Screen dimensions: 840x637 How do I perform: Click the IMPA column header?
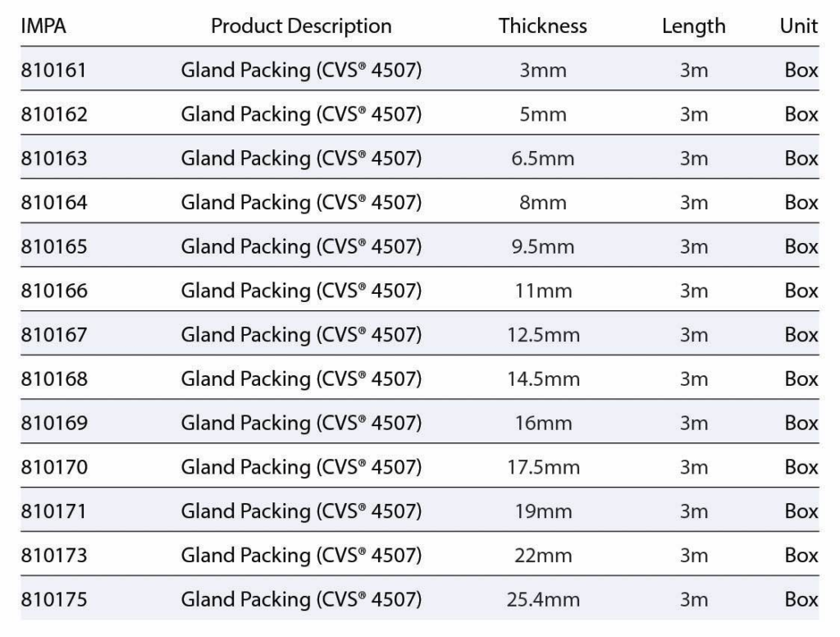coord(43,26)
